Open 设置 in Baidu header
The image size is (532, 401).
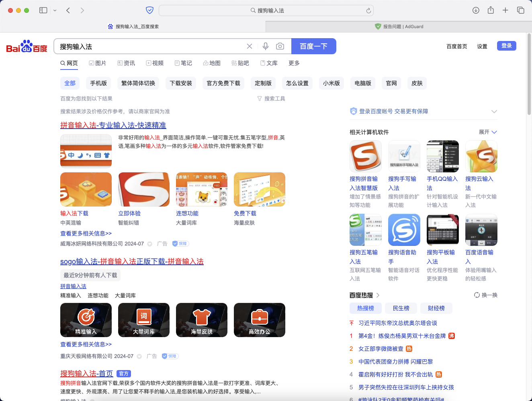click(x=482, y=46)
